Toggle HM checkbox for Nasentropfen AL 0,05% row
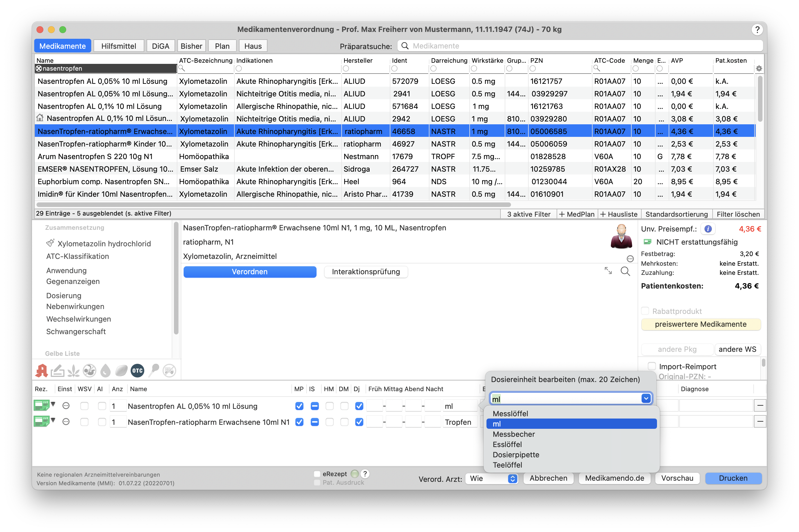The width and height of the screenshot is (799, 532). point(329,406)
